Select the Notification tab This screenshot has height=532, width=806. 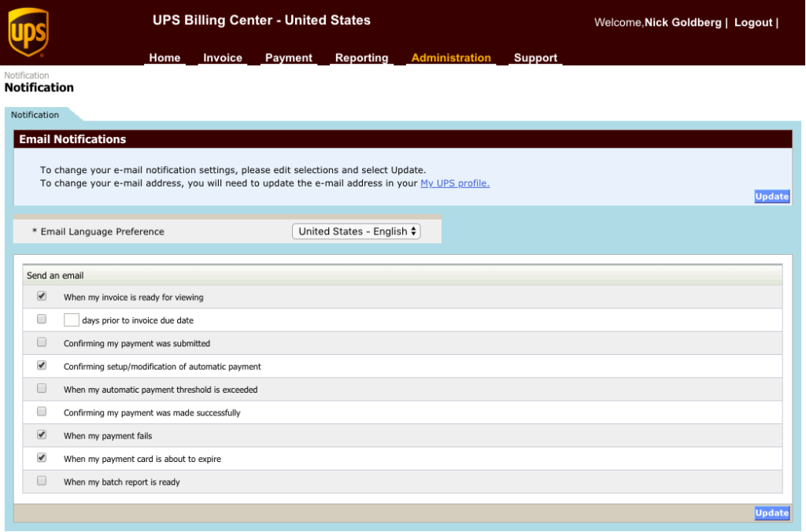click(x=35, y=115)
